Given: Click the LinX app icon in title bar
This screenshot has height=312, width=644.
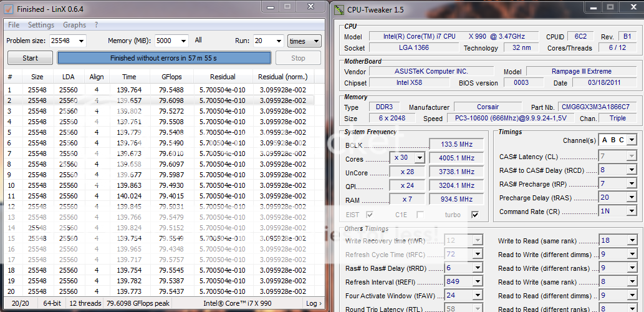Looking at the screenshot, I should (x=9, y=8).
